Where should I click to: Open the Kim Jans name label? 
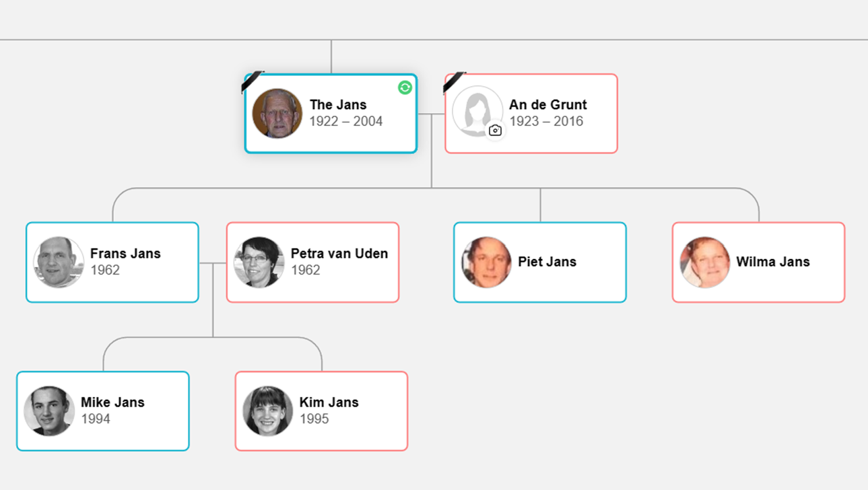(x=329, y=403)
